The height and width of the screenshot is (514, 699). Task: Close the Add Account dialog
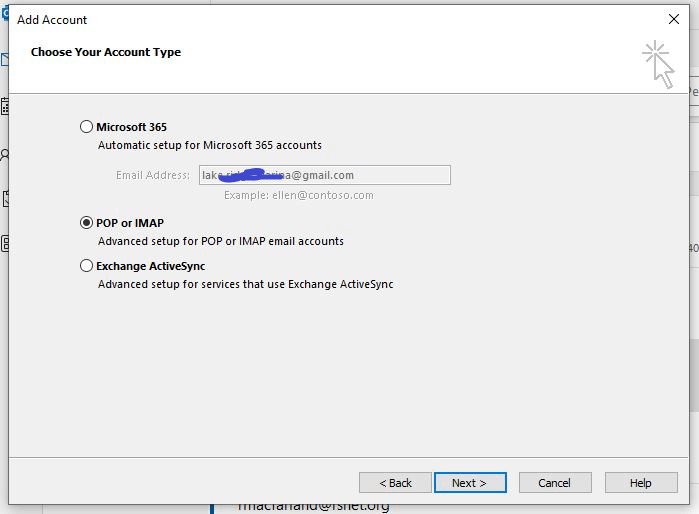(x=674, y=19)
